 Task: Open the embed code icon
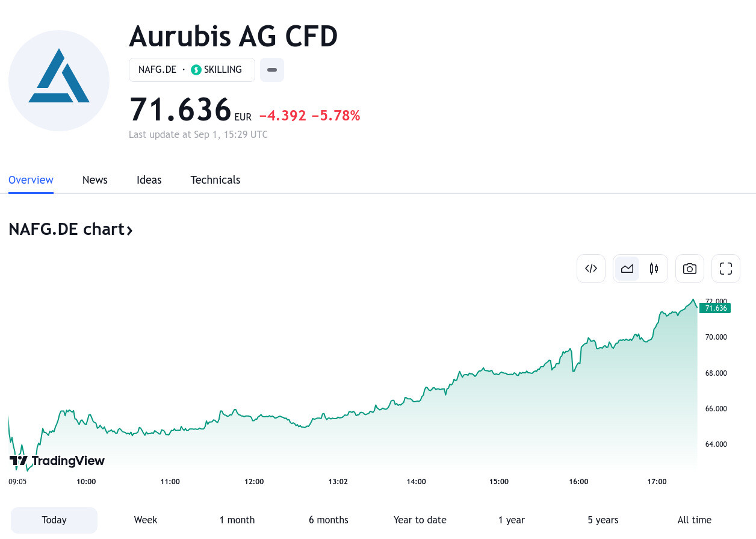pos(591,269)
